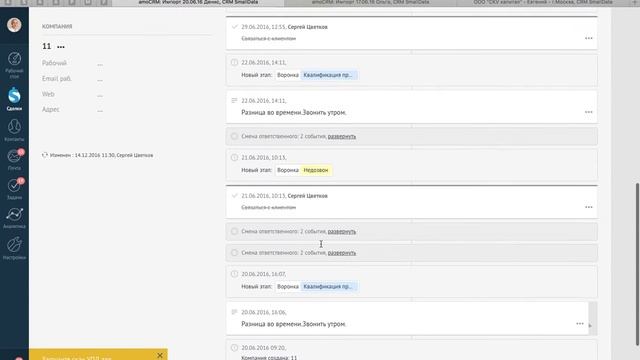
Task: Open options menu of 29.06.2016 Связаться с клиентом task
Action: [589, 38]
